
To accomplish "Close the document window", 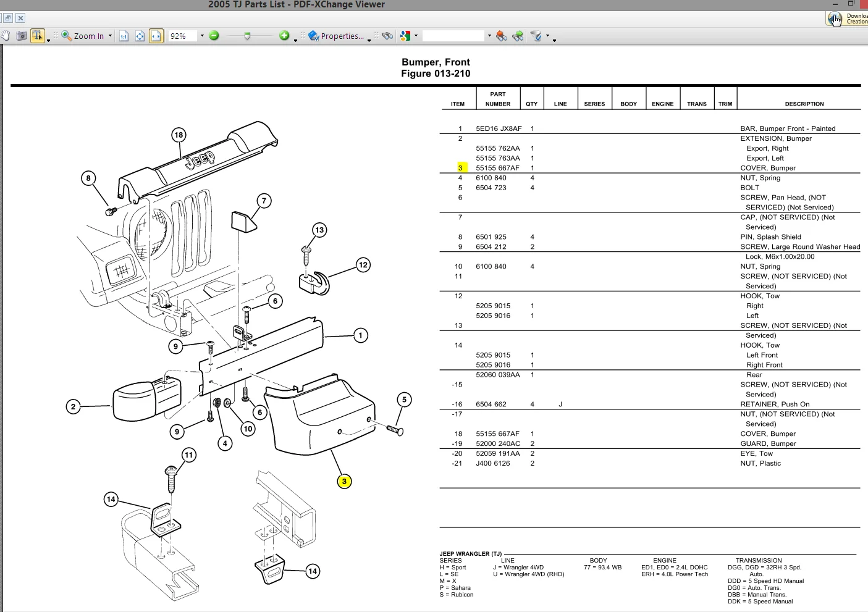I will (20, 19).
